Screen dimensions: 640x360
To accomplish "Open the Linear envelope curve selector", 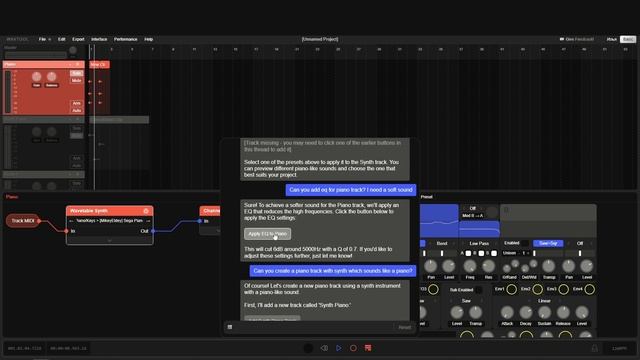I will 544,301.
